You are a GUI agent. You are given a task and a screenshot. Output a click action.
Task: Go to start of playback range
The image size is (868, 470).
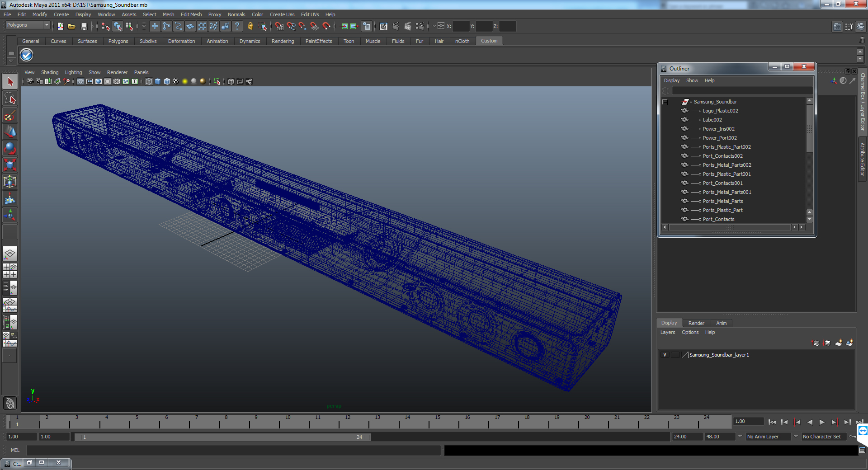point(772,422)
